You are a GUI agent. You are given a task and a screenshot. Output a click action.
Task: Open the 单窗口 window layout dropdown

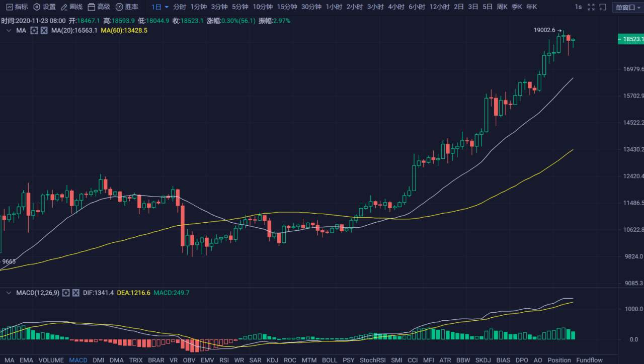pyautogui.click(x=627, y=7)
